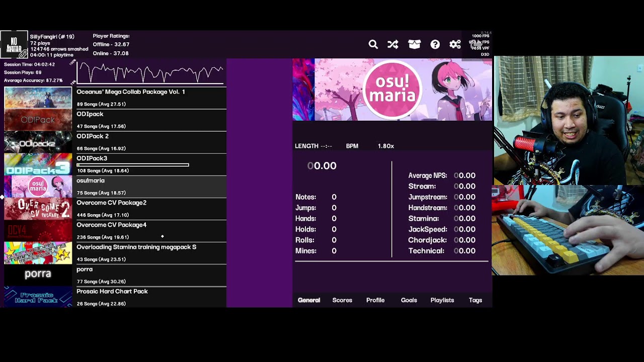Click the 72 plays text
This screenshot has height=362, width=644.
(x=40, y=43)
